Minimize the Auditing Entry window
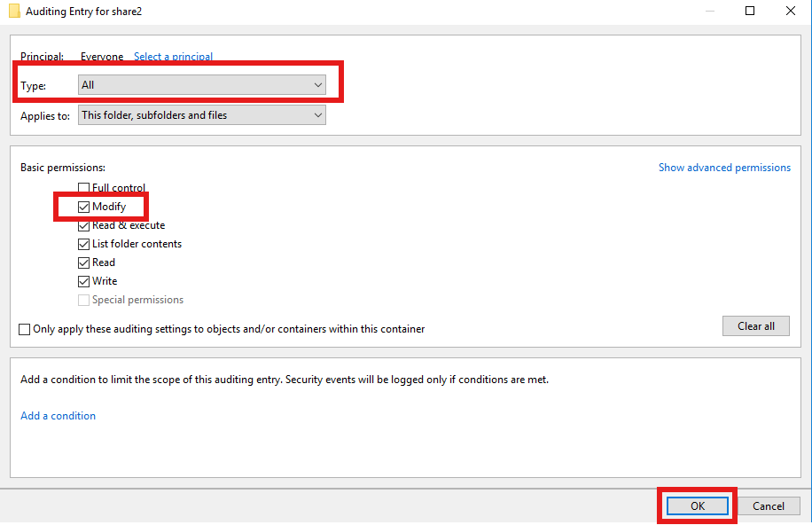This screenshot has height=525, width=812. tap(708, 12)
